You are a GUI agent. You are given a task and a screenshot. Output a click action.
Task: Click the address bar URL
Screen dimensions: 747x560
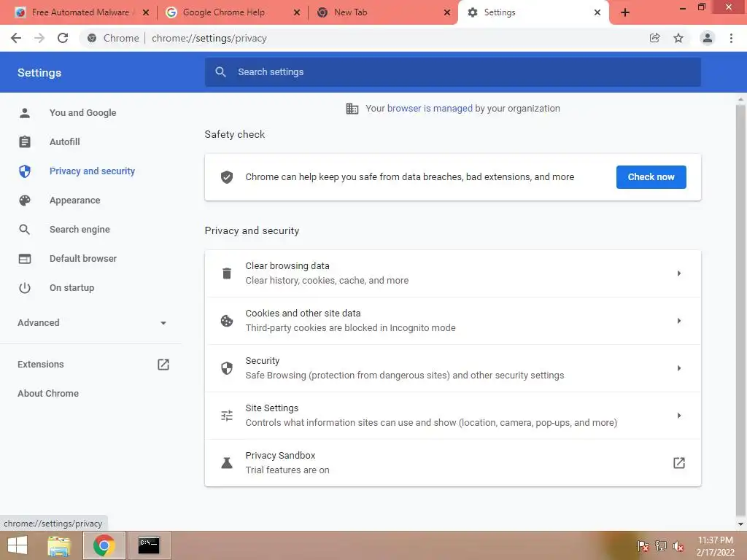tap(209, 38)
